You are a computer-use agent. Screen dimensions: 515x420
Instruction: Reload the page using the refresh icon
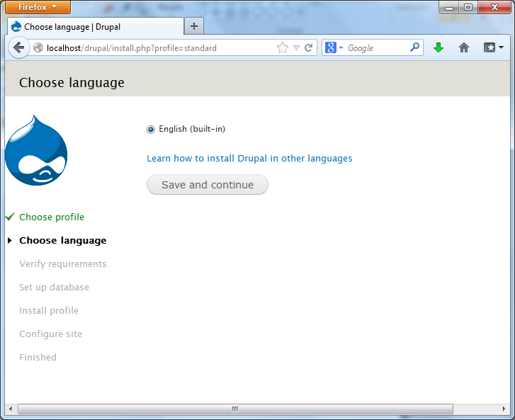(x=308, y=48)
